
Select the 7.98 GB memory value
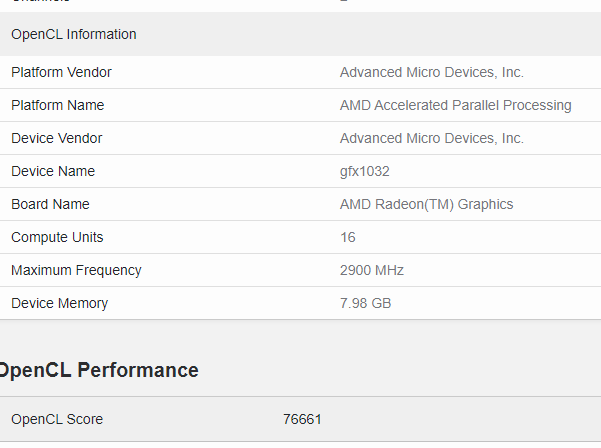point(365,303)
